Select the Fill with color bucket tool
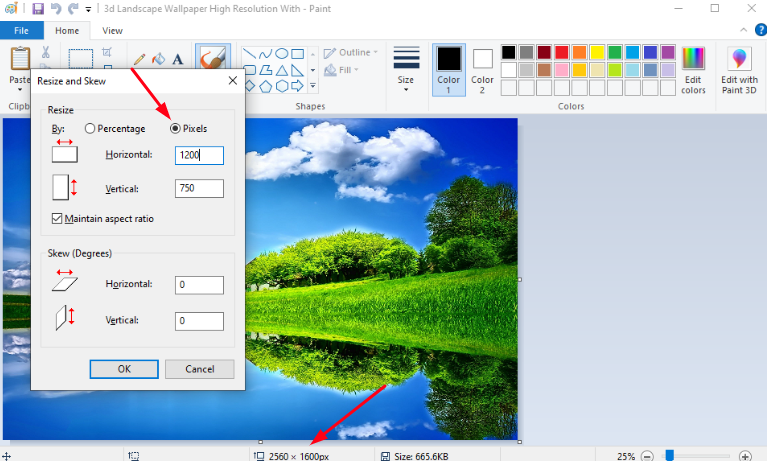Image resolution: width=767 pixels, height=465 pixels. coord(158,59)
